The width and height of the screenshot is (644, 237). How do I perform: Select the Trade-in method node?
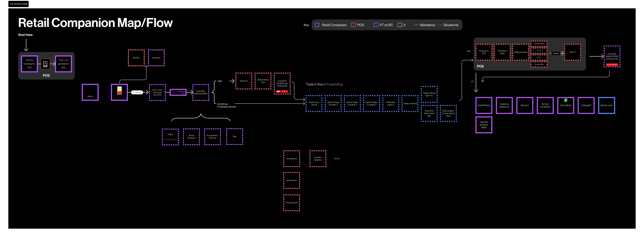410,104
